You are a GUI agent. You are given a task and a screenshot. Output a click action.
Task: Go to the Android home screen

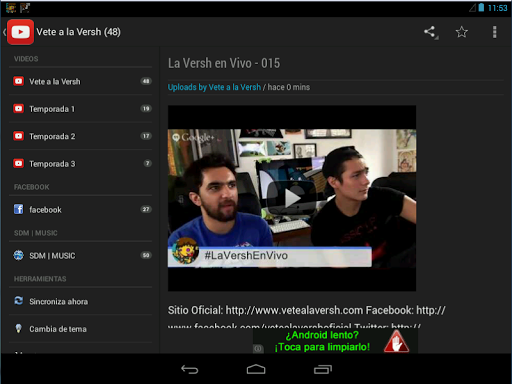[256, 369]
